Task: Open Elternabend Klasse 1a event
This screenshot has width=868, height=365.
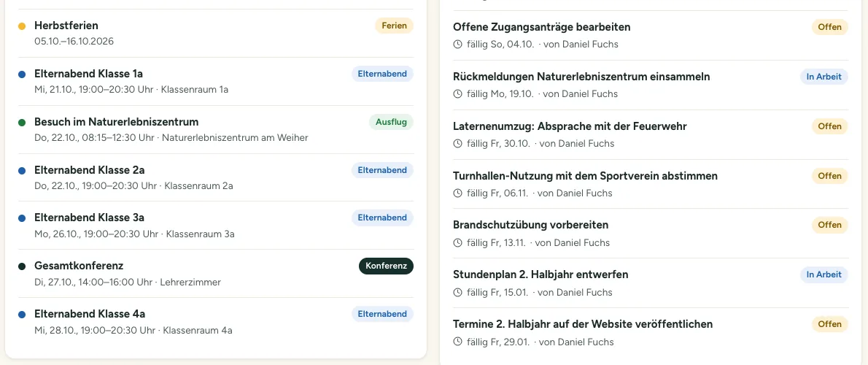Action: 216,82
